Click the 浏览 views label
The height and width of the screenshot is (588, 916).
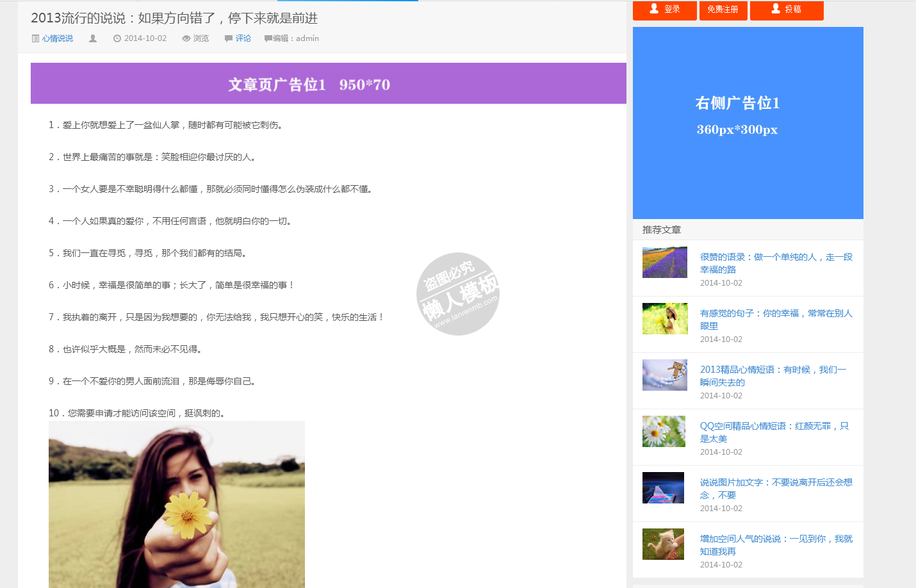(201, 38)
